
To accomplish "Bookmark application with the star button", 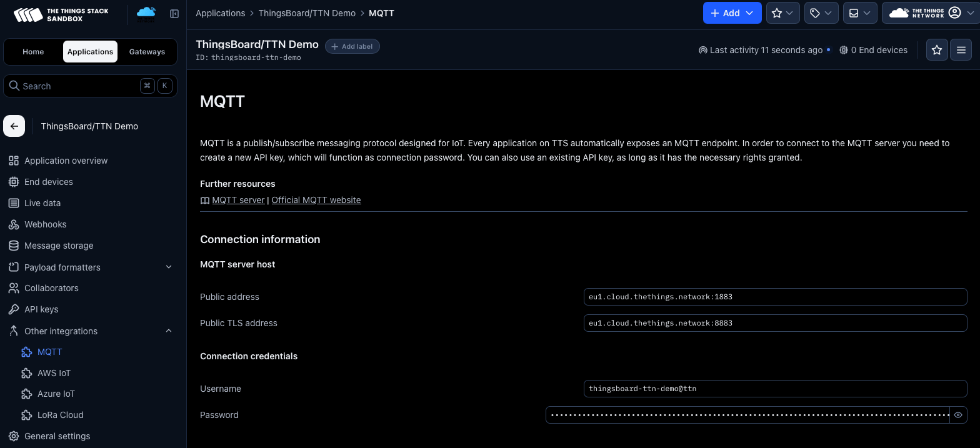I will pyautogui.click(x=936, y=50).
